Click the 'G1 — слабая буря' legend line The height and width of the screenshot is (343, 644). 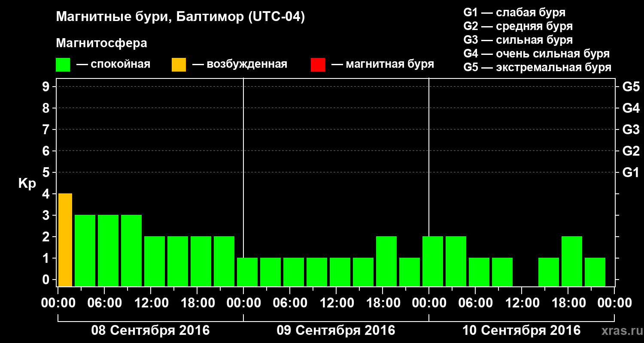(514, 12)
